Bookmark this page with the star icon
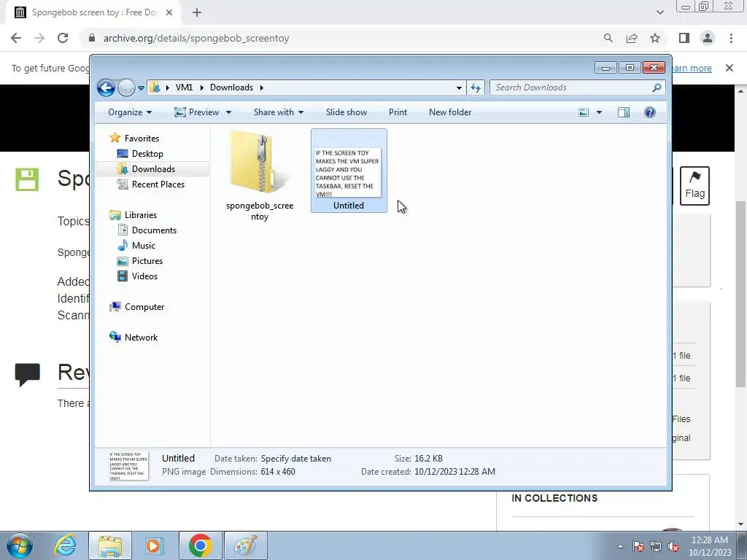The image size is (747, 560). 655,38
